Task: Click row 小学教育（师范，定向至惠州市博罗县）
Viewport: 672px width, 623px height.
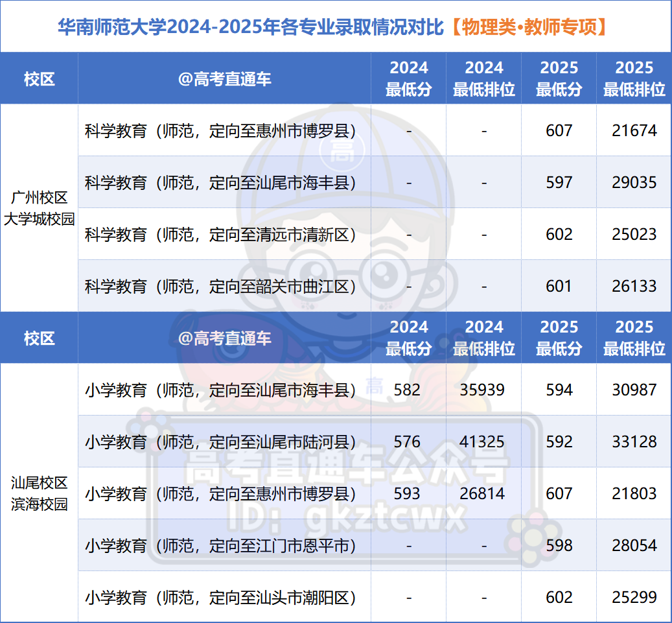Action: point(375,493)
